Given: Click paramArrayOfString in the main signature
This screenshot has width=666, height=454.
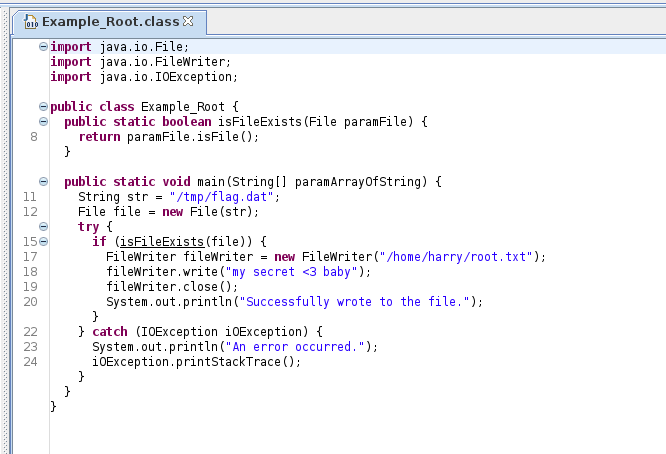Looking at the screenshot, I should (x=358, y=182).
